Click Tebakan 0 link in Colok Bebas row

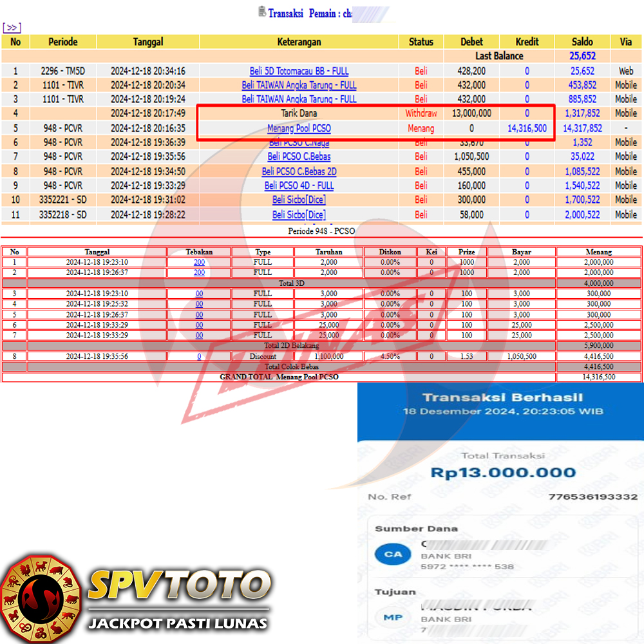tap(199, 356)
